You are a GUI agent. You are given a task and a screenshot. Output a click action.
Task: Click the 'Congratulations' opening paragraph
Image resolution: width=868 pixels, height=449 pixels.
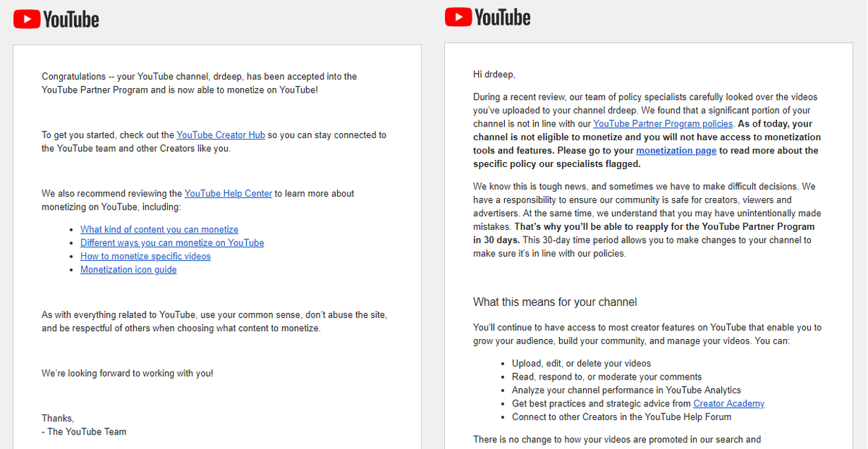tap(199, 83)
